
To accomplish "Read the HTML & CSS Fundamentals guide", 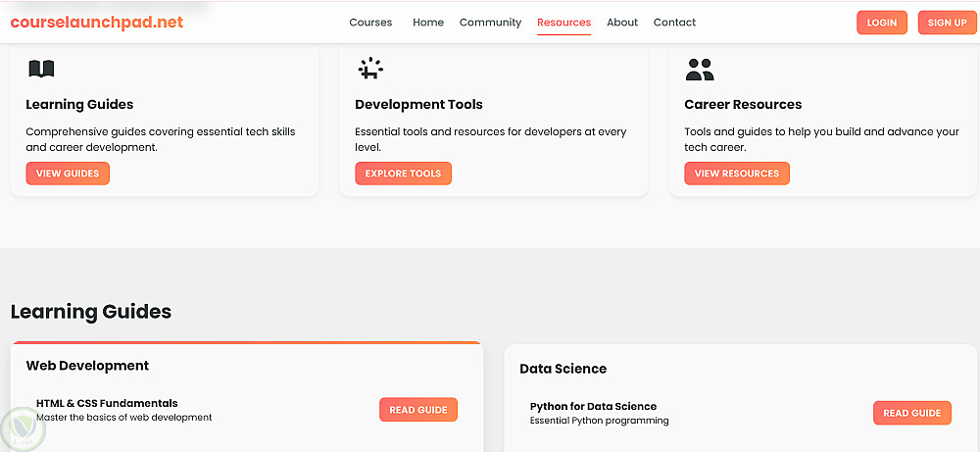I will click(417, 410).
